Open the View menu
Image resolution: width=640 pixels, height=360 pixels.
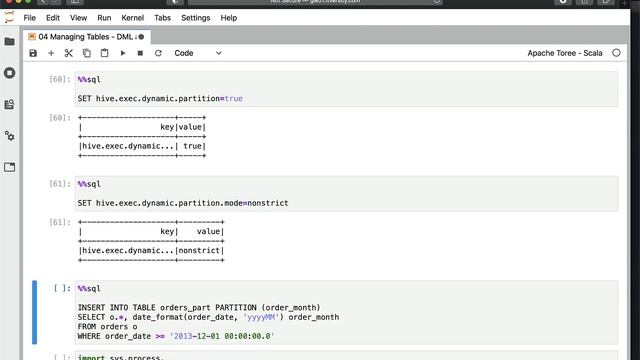[x=78, y=18]
